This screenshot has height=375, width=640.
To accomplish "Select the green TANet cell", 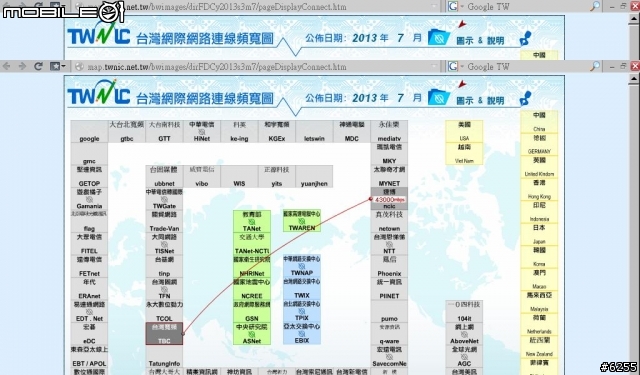I will [251, 221].
